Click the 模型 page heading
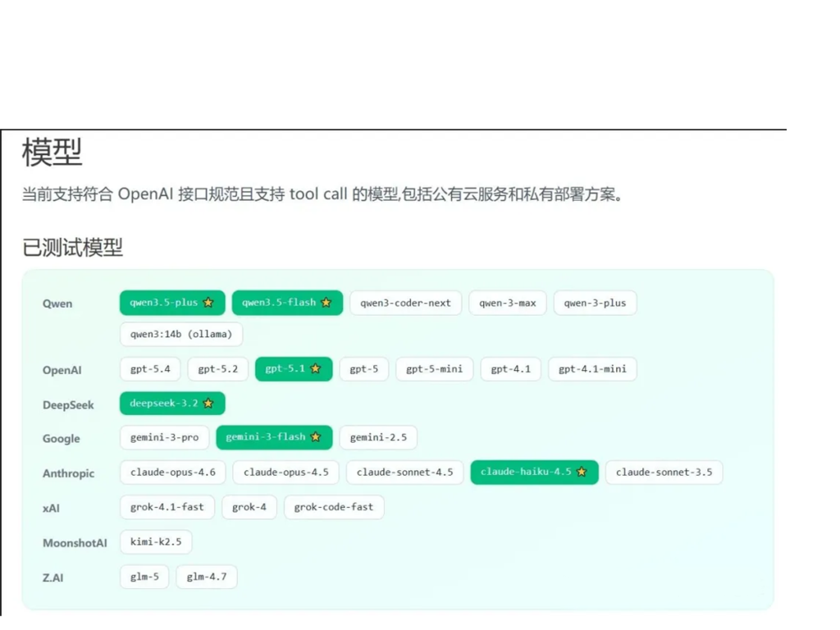 pyautogui.click(x=52, y=152)
